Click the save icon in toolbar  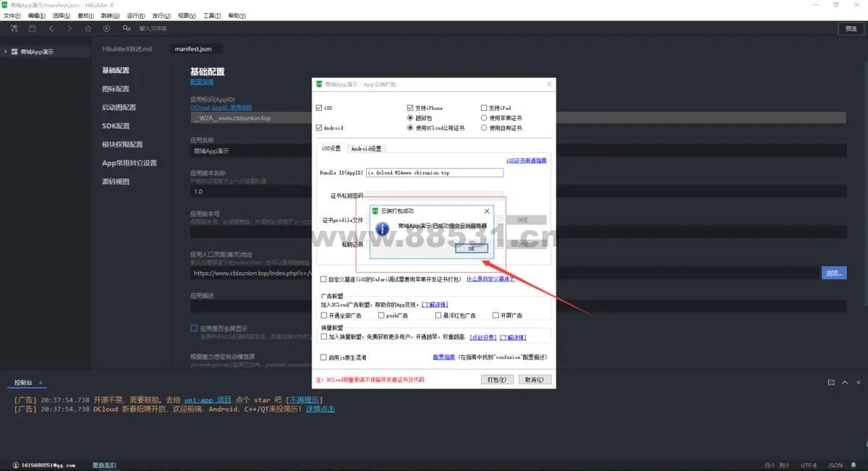coord(33,28)
